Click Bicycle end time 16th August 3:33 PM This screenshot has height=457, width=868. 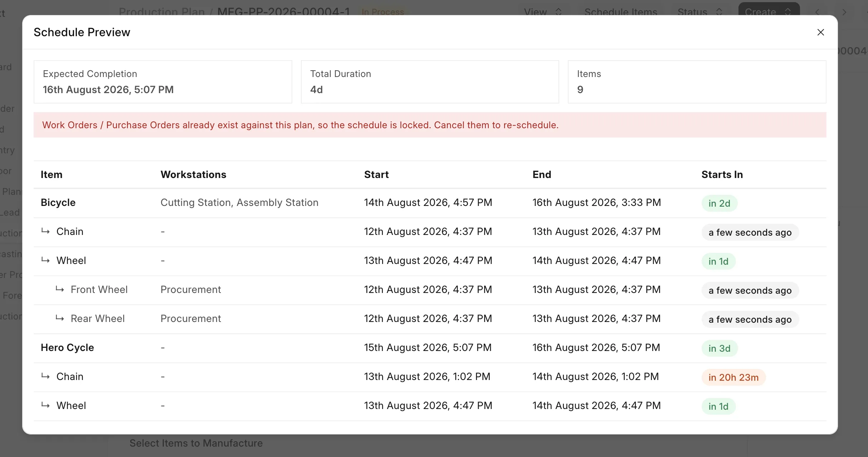point(596,203)
